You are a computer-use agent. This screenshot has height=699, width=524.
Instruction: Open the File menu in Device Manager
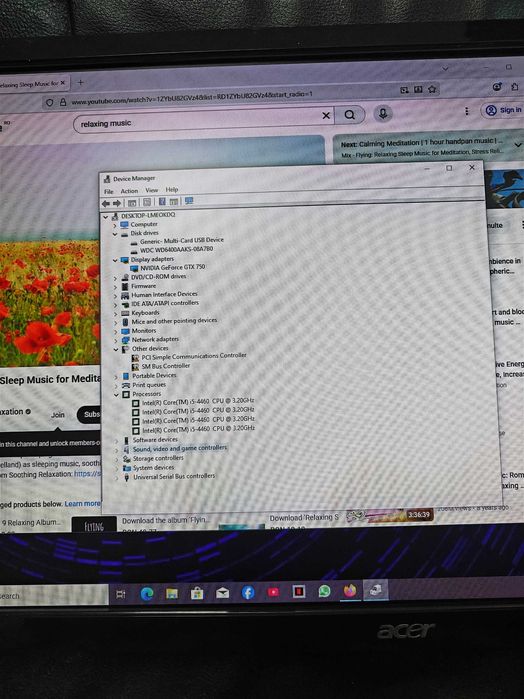(108, 192)
